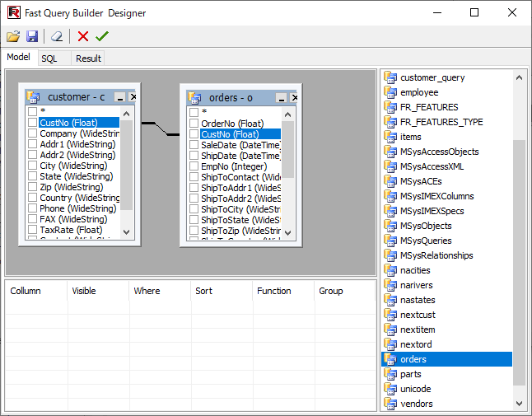The width and height of the screenshot is (532, 416).
Task: Close the orders table box
Action: [295, 97]
